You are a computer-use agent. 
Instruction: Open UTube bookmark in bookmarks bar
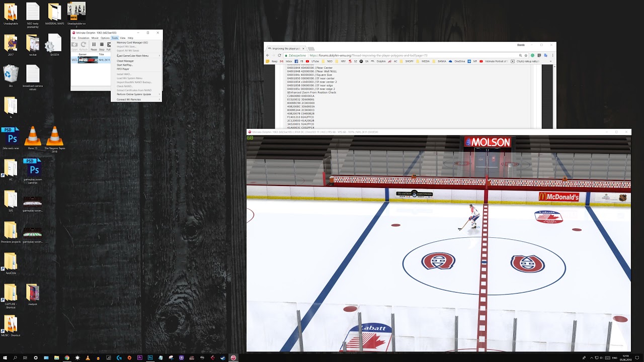coord(312,61)
